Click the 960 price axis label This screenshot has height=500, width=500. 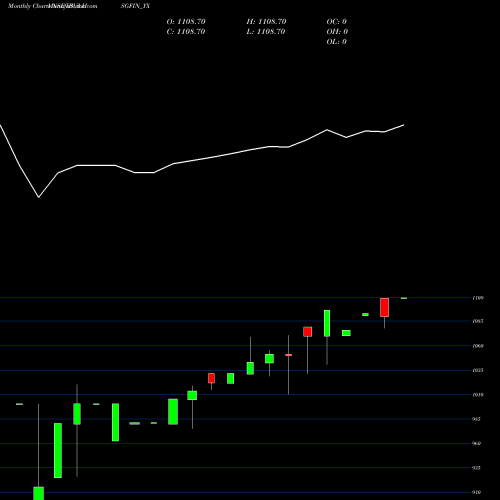[x=477, y=443]
